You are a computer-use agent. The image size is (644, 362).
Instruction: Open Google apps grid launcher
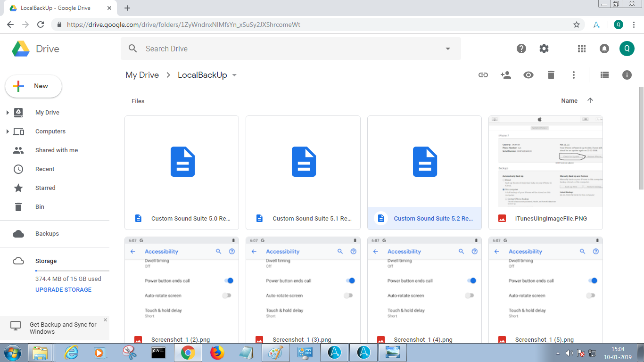pyautogui.click(x=581, y=49)
